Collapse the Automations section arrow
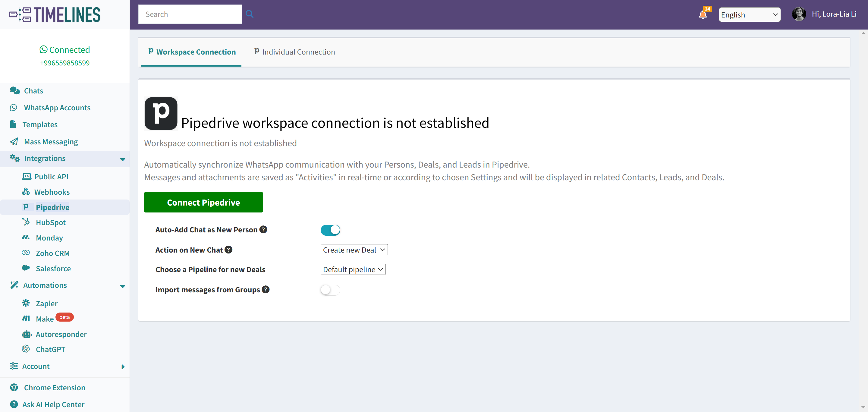The width and height of the screenshot is (868, 412). [x=122, y=286]
